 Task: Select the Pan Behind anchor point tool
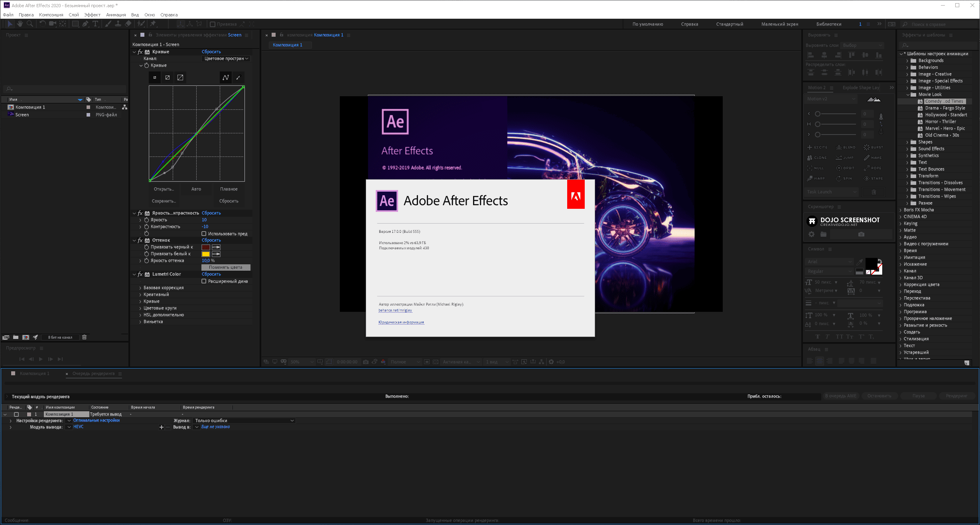(63, 24)
